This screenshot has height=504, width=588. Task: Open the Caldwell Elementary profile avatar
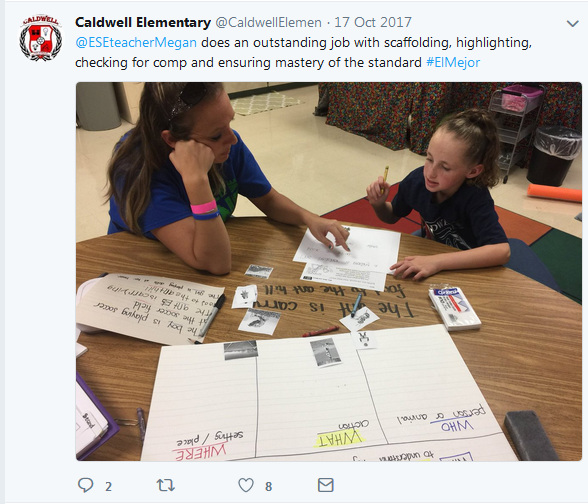(x=40, y=38)
